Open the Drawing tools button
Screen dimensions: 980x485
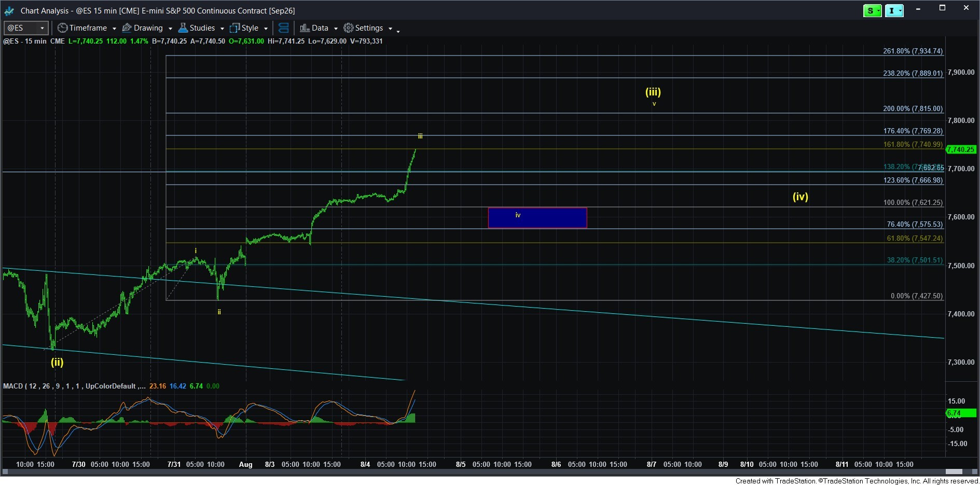tap(143, 28)
